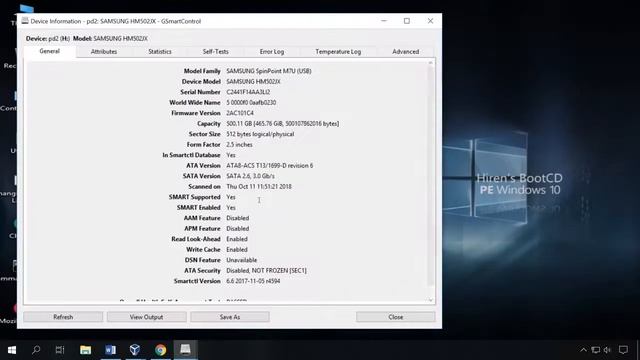Switch to the Advanced tab

[405, 51]
